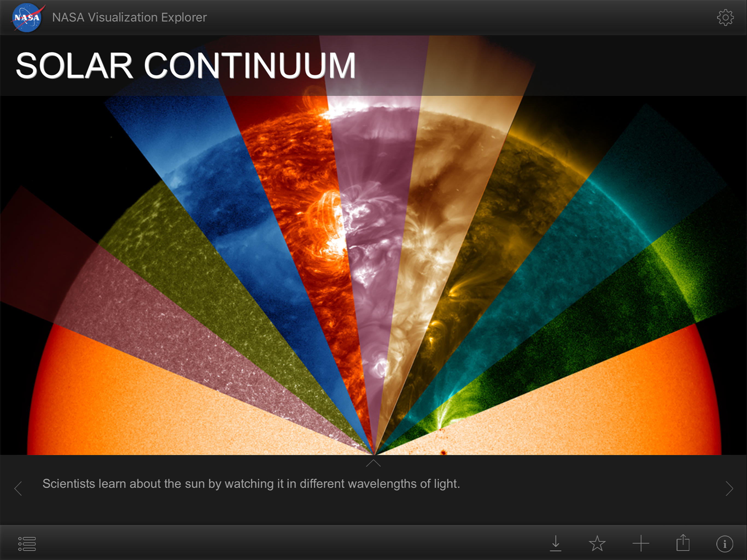Open settings with the gear icon
This screenshot has height=560, width=747.
(x=725, y=17)
